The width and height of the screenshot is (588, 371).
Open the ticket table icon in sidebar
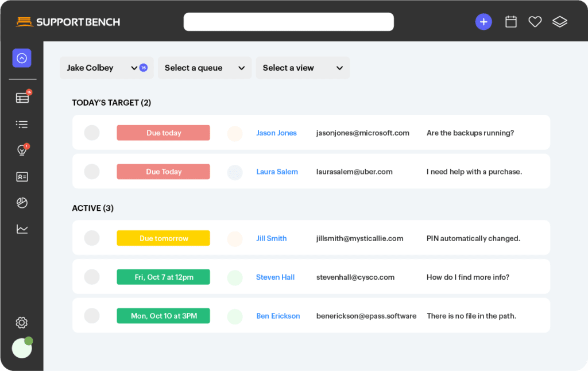point(22,98)
